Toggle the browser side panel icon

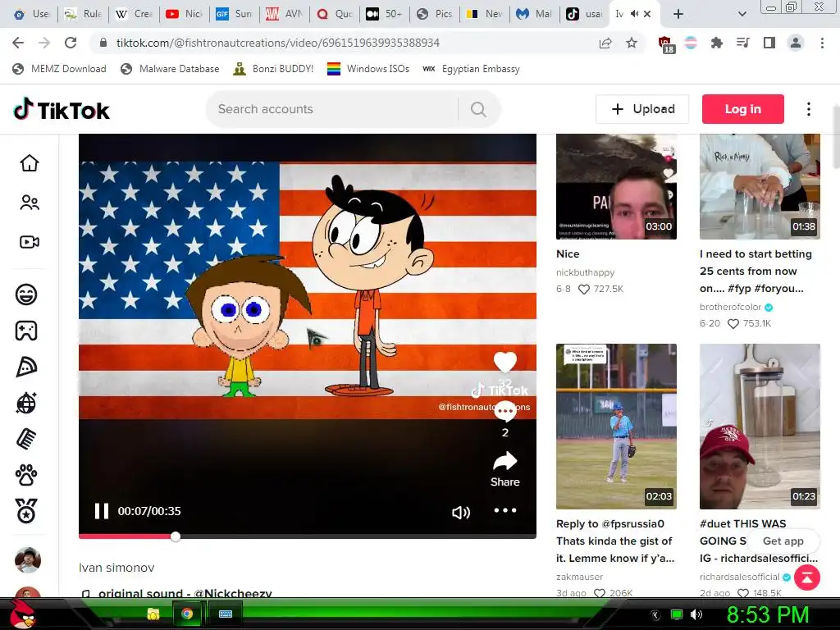pyautogui.click(x=769, y=43)
